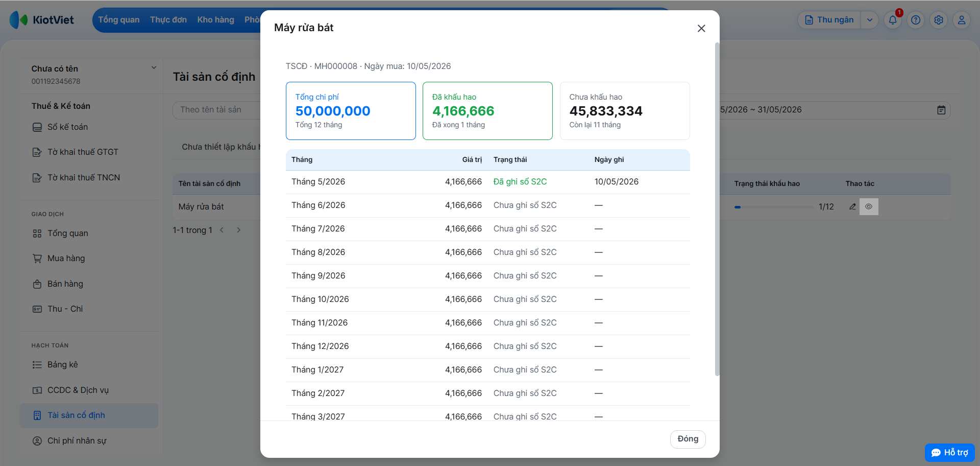The image size is (980, 466).
Task: Close the Máy rửa bát dialog
Action: 701,29
